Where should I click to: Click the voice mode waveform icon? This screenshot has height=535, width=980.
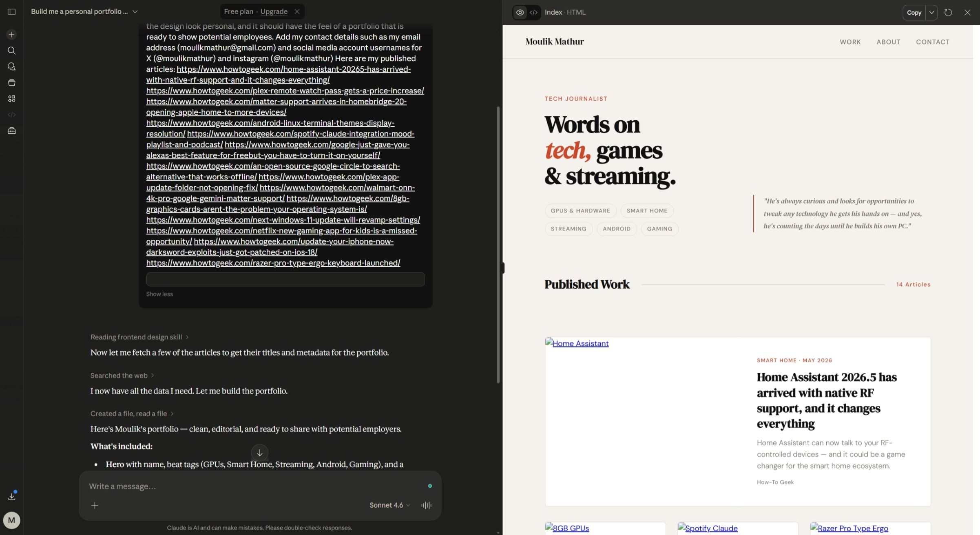(x=426, y=505)
